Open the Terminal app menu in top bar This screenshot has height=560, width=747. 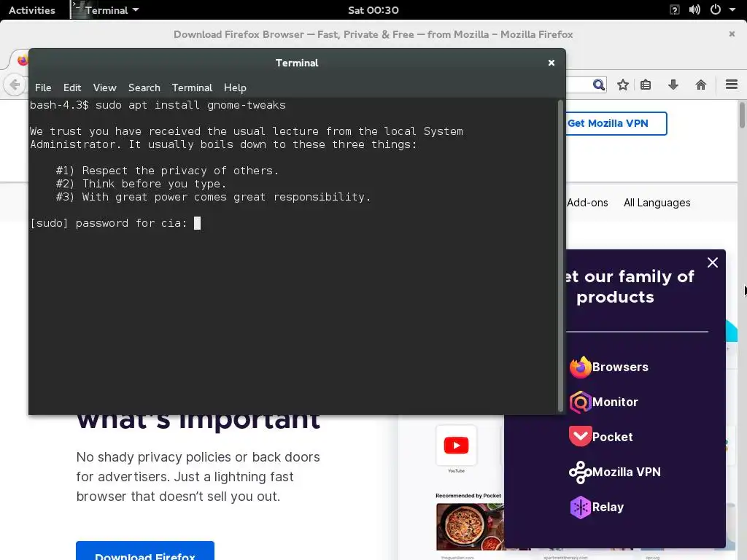(106, 10)
